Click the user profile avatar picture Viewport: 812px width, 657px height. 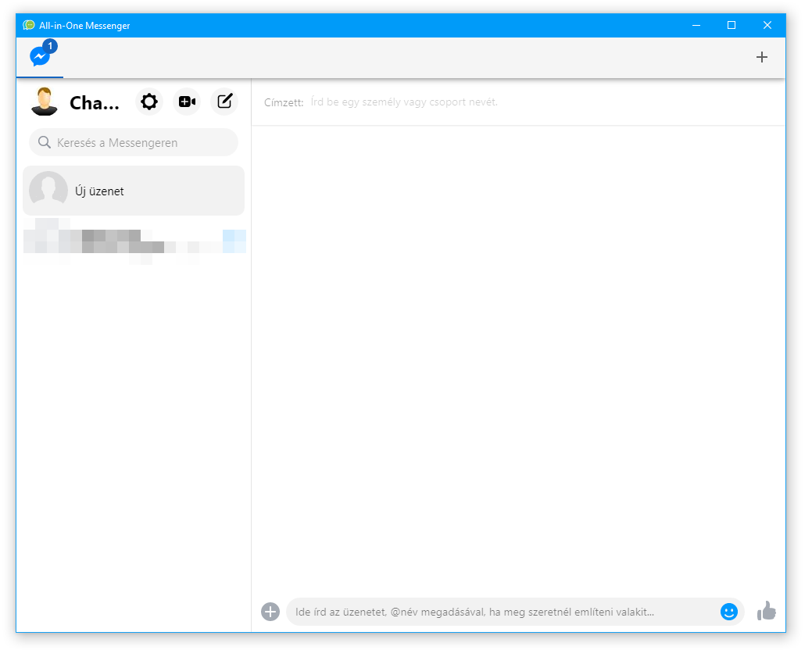point(45,102)
